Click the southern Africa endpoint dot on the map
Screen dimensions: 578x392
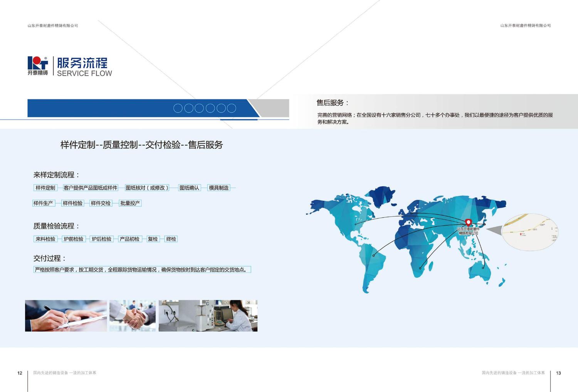(420, 268)
